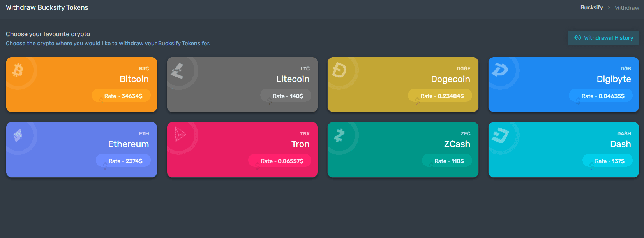
Task: Open Withdrawal History
Action: (603, 38)
